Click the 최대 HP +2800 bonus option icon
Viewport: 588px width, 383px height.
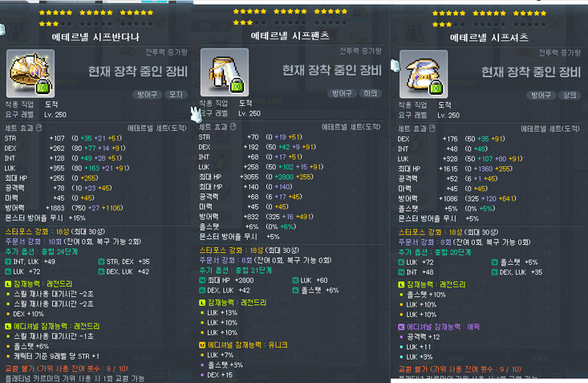(x=202, y=280)
